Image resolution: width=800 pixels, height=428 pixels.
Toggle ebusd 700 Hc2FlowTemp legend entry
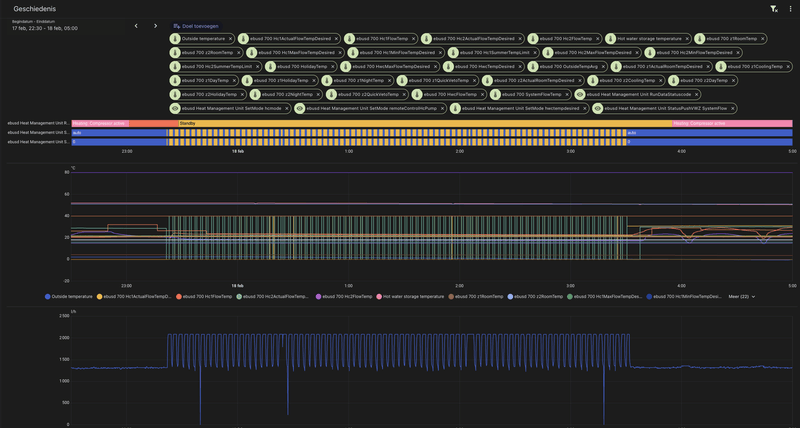(x=344, y=296)
